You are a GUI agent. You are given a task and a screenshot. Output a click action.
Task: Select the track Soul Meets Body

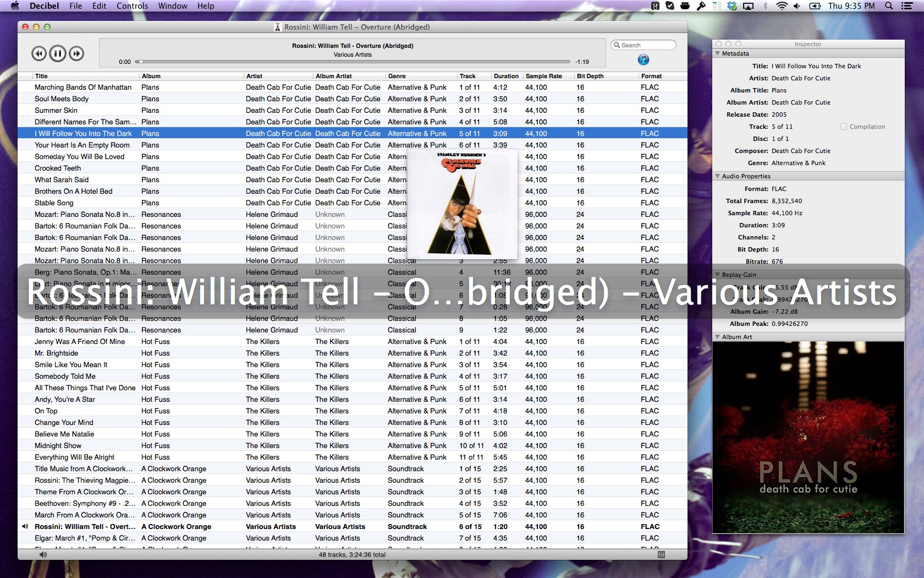(x=352, y=99)
